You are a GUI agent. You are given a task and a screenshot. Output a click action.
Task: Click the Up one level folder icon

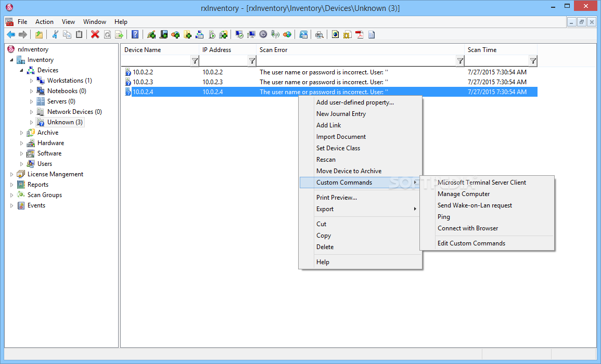[x=39, y=35]
